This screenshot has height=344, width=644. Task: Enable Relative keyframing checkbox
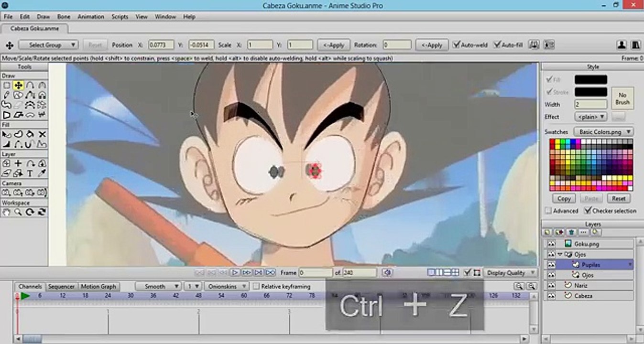click(256, 287)
